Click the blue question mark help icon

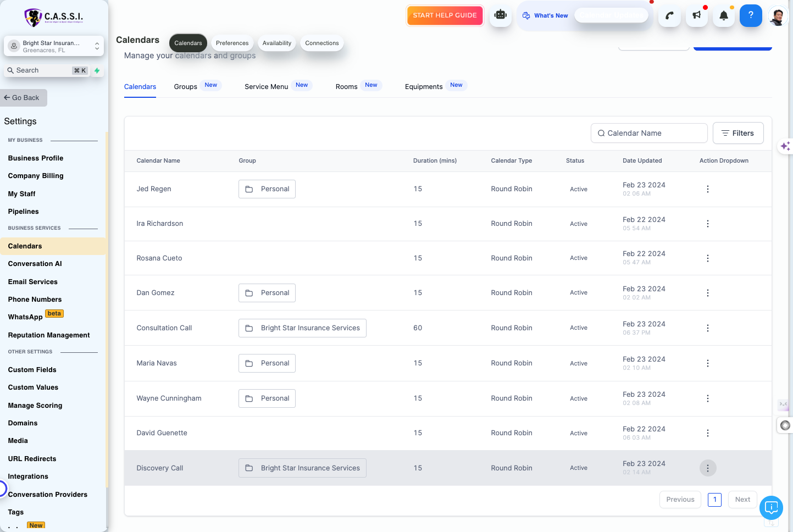751,15
